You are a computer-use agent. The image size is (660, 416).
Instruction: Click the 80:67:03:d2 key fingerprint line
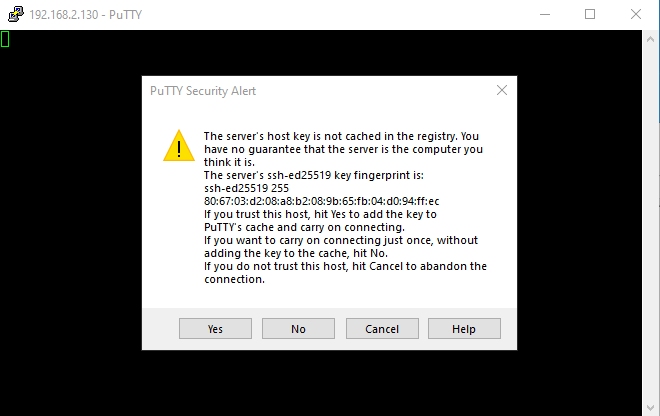(x=322, y=201)
